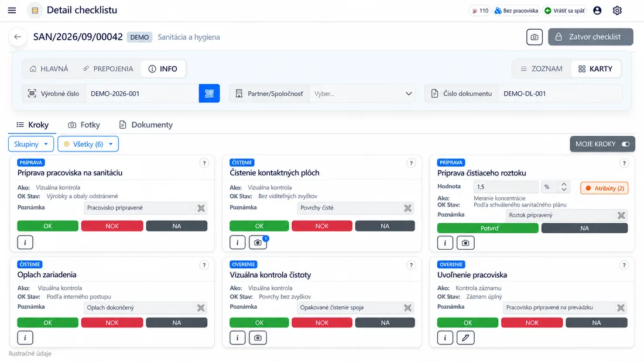The height and width of the screenshot is (362, 644).
Task: Open the Všetky (6) filter dropdown
Action: (88, 144)
